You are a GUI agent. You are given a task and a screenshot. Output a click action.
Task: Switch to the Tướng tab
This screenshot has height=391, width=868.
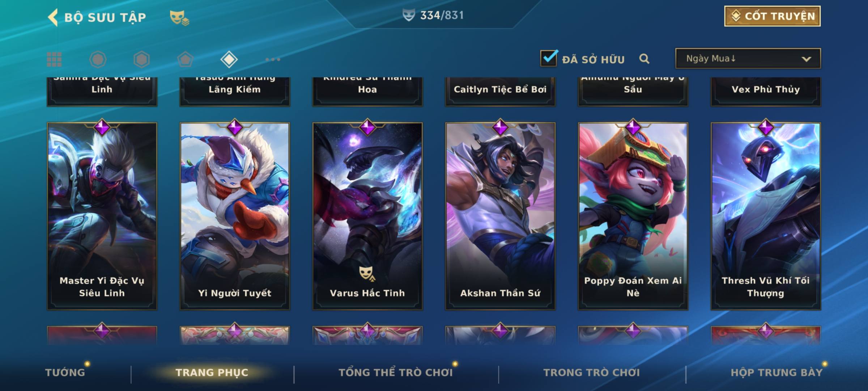[x=65, y=373]
